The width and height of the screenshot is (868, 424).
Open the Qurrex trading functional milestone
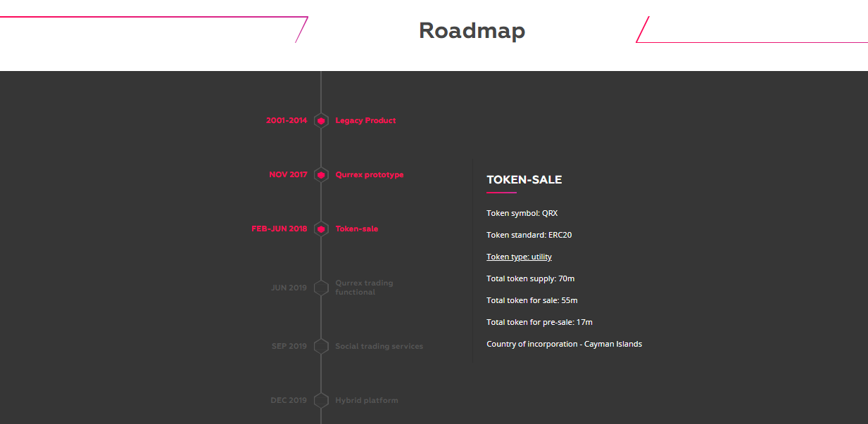pyautogui.click(x=364, y=288)
